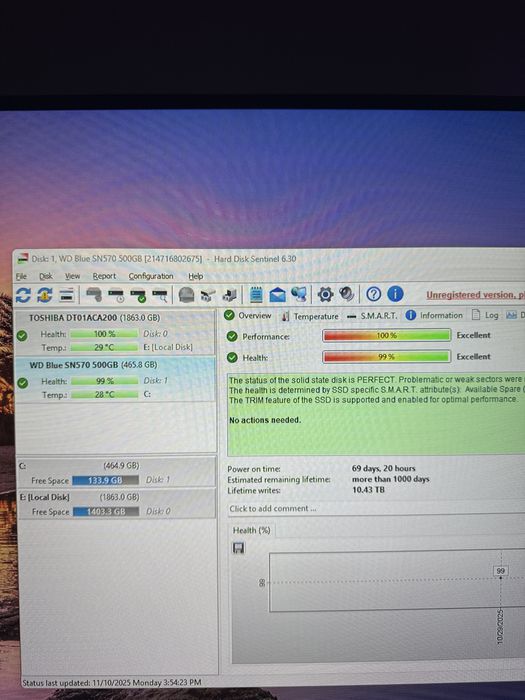525x700 pixels.
Task: Click the green check icon beside Performance
Action: 232,336
